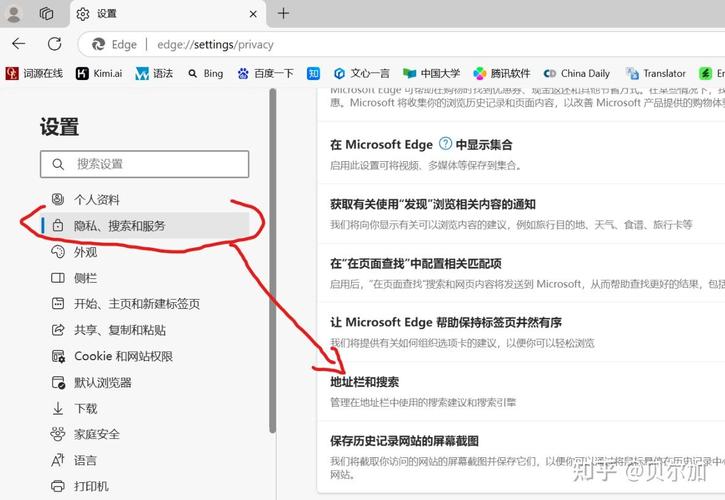This screenshot has height=500, width=725.
Task: Open 语法 bookmark
Action: pos(154,73)
